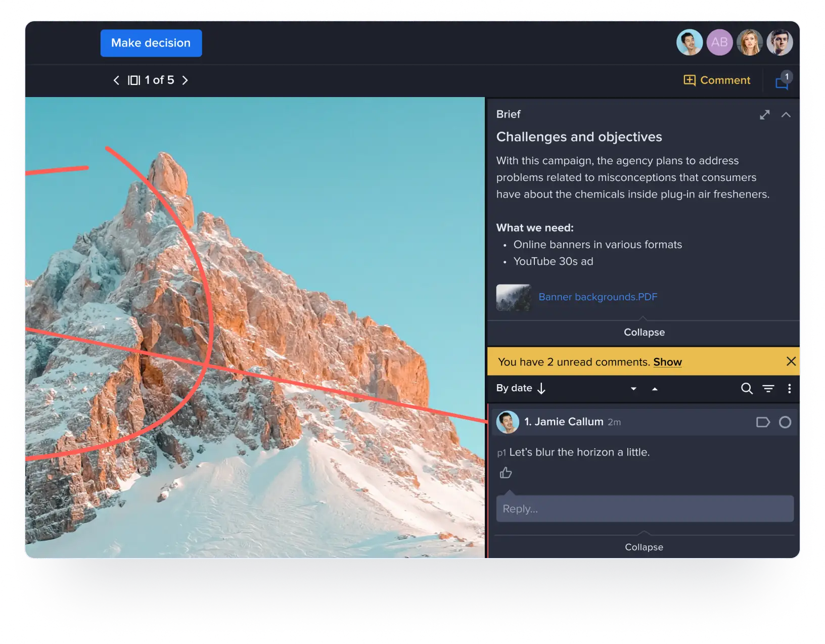The width and height of the screenshot is (825, 644).
Task: Open the comments more options menu
Action: [789, 388]
